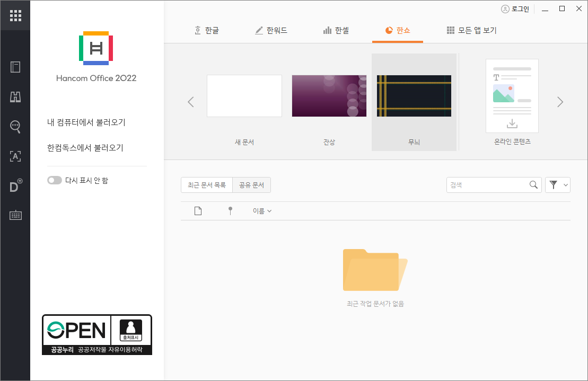The width and height of the screenshot is (588, 381).
Task: Open the app grid menu icon
Action: click(x=15, y=15)
